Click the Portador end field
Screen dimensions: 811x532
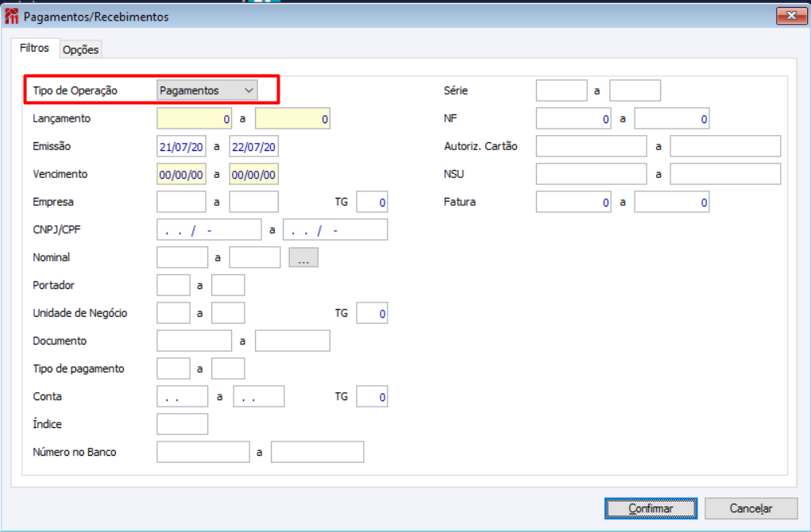[x=228, y=285]
